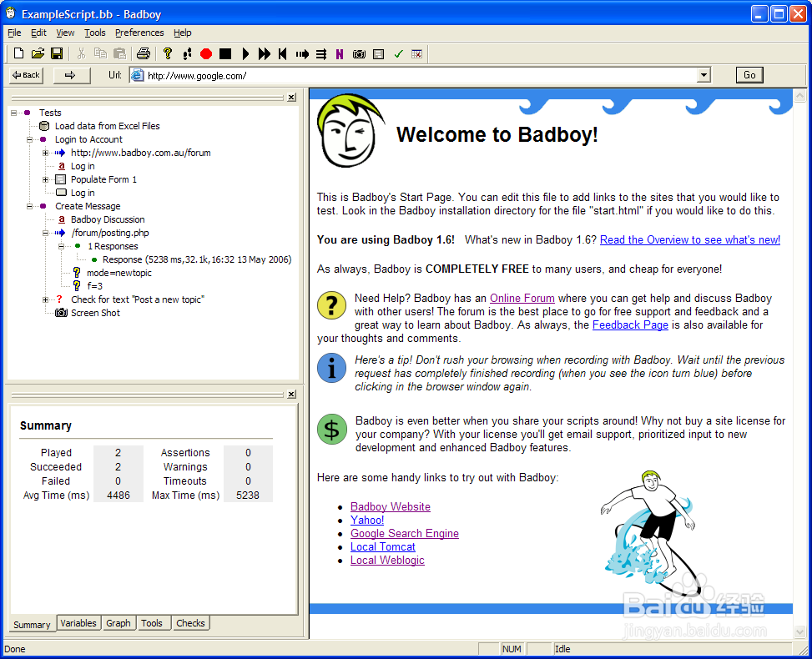Open the Local Tomcat link
Viewport: 812px width, 659px height.
click(383, 547)
